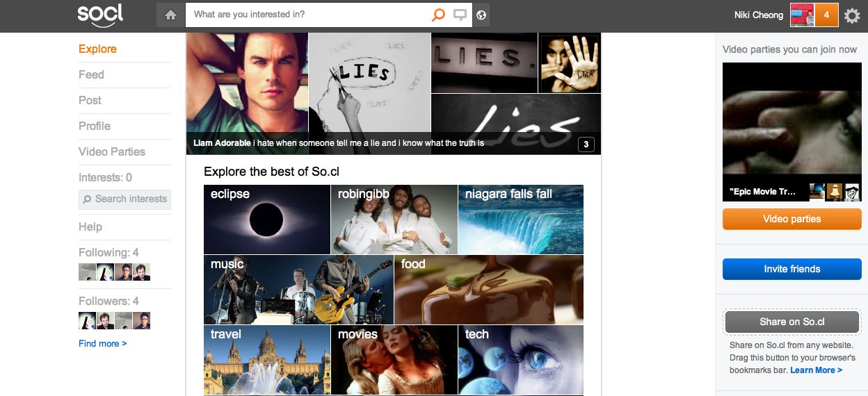Image resolution: width=868 pixels, height=396 pixels.
Task: Follow the Find more link
Action: (103, 343)
